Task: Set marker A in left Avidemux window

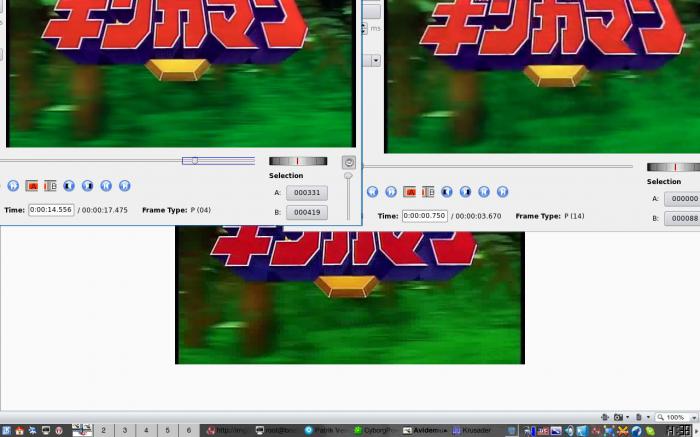Action: 32,186
